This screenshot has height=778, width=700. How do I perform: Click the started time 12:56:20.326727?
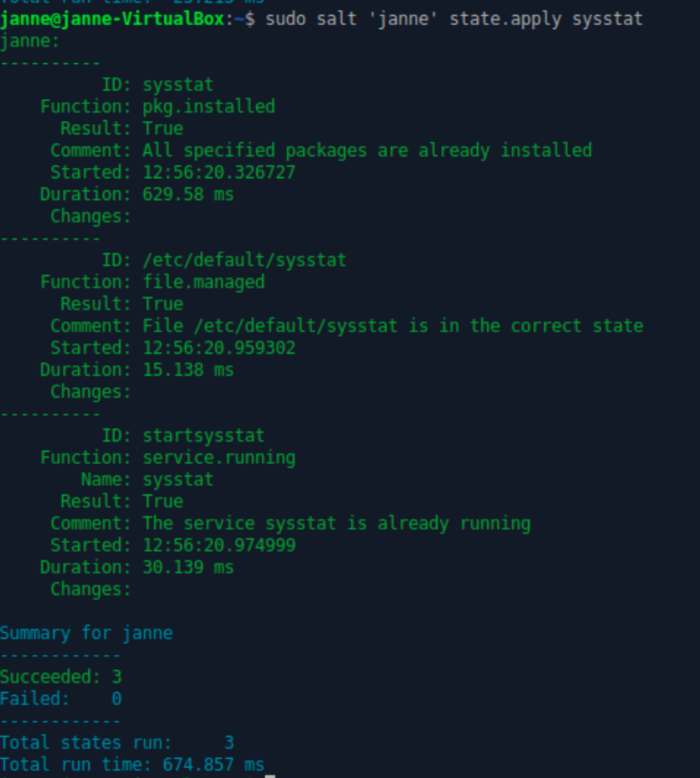(x=219, y=173)
